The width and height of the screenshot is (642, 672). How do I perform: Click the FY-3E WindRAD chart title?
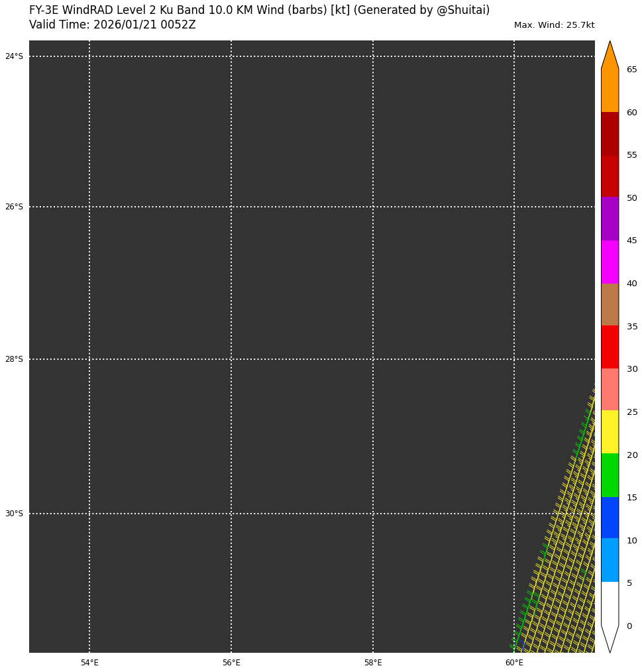click(259, 11)
